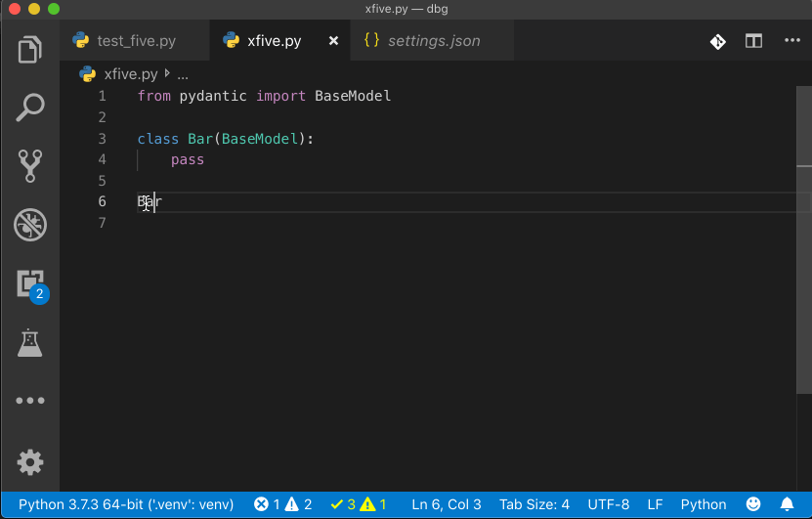Change indentation via Tab Size: 4
Image resolution: width=812 pixels, height=519 pixels.
tap(534, 504)
